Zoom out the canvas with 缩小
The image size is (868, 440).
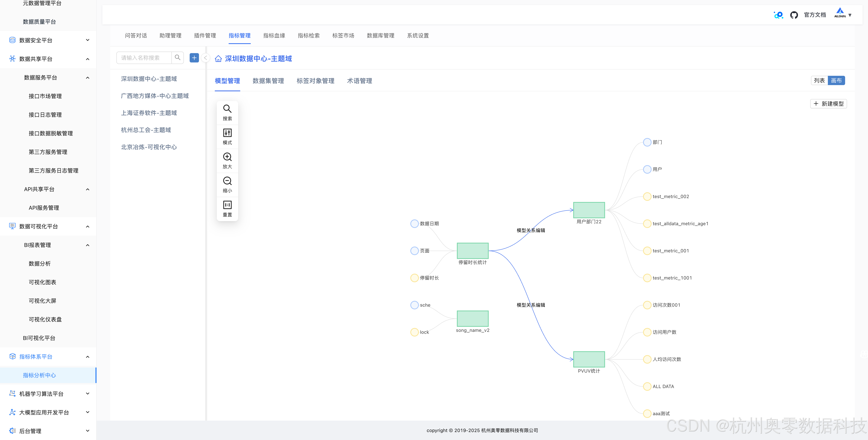227,185
